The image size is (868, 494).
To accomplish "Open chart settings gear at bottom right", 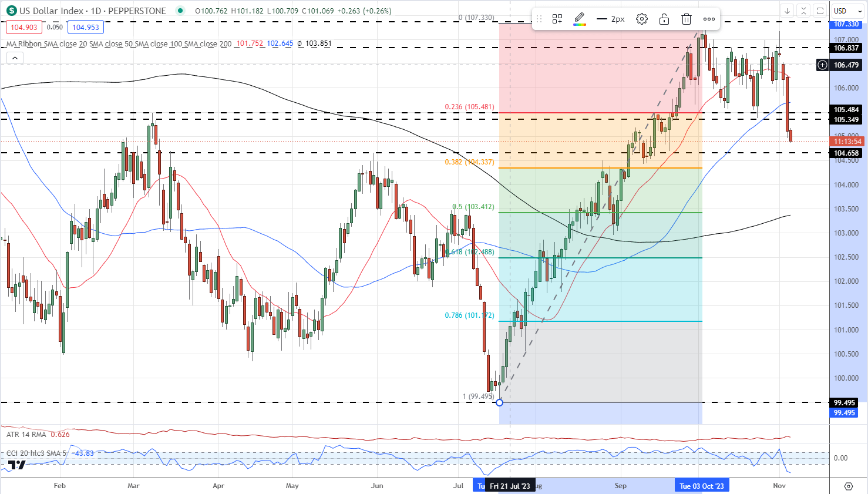I will point(849,486).
